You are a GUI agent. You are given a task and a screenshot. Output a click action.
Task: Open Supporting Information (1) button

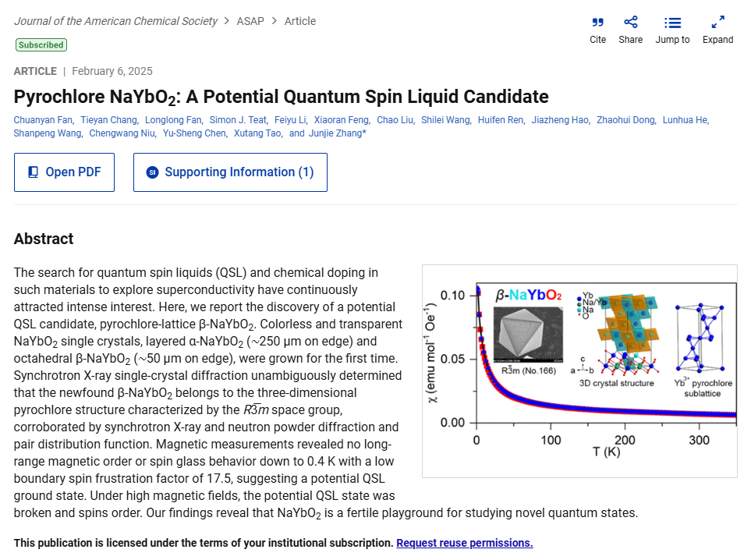(230, 172)
